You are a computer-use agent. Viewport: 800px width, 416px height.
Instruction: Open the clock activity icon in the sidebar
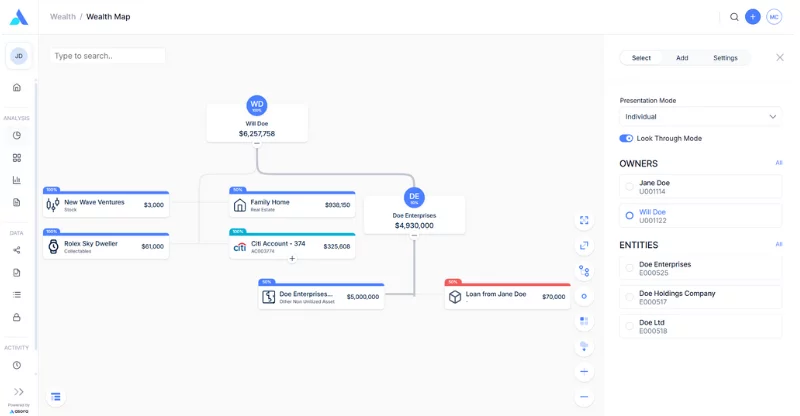click(x=17, y=365)
